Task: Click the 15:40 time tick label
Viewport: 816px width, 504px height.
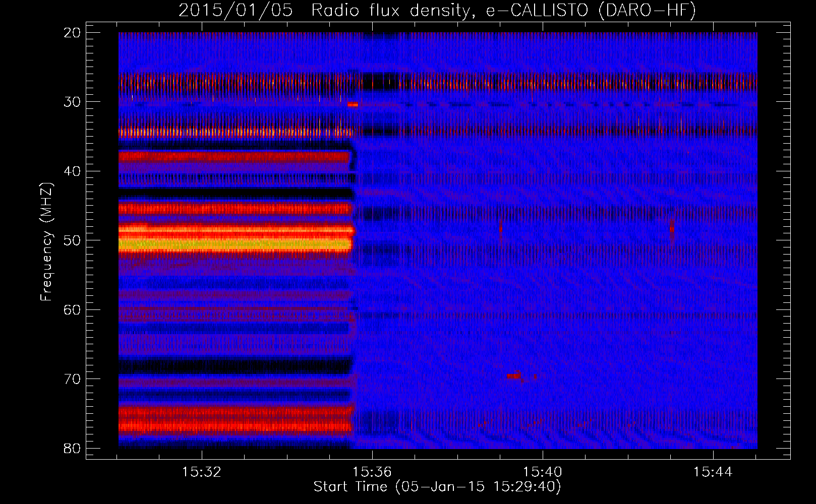Action: [543, 472]
